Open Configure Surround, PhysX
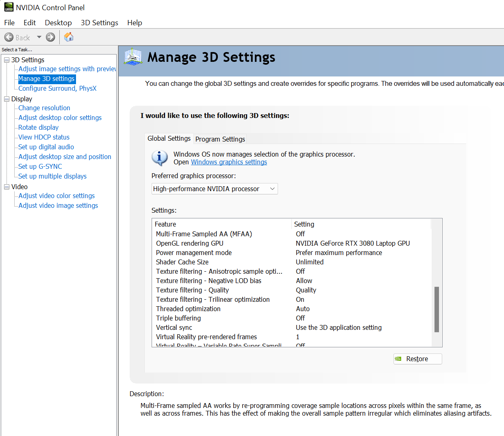This screenshot has height=436, width=504. pos(57,88)
